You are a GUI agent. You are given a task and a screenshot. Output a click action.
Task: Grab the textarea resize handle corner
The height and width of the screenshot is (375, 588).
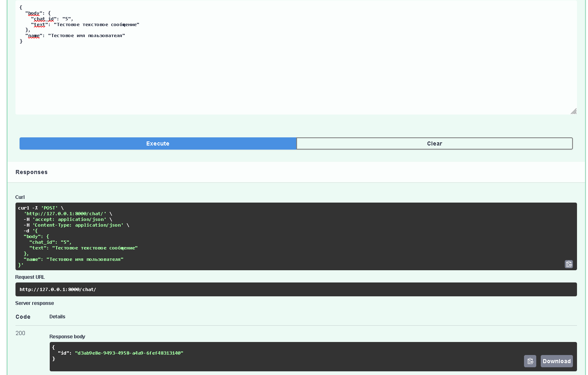click(x=574, y=111)
